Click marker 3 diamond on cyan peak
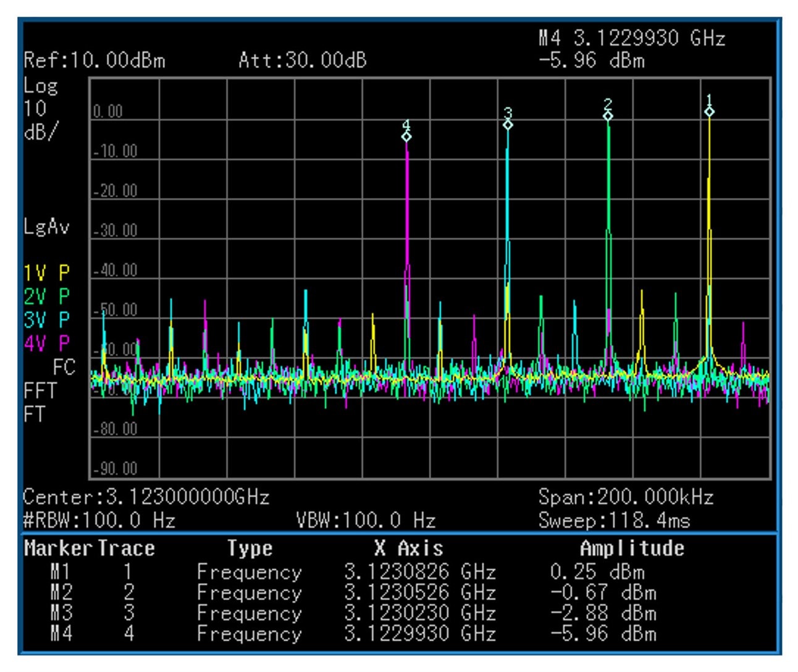798x672 pixels. (x=508, y=125)
